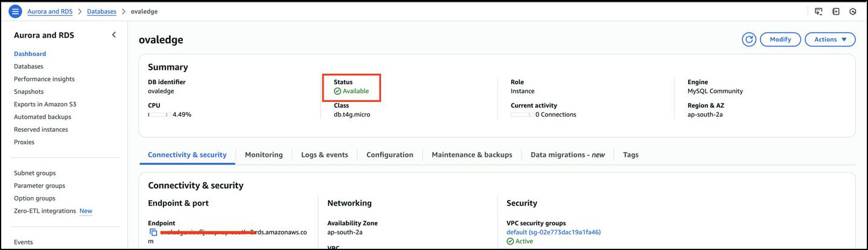Go to Databases breadcrumb link
Viewport: 868px width, 250px height.
pos(102,11)
